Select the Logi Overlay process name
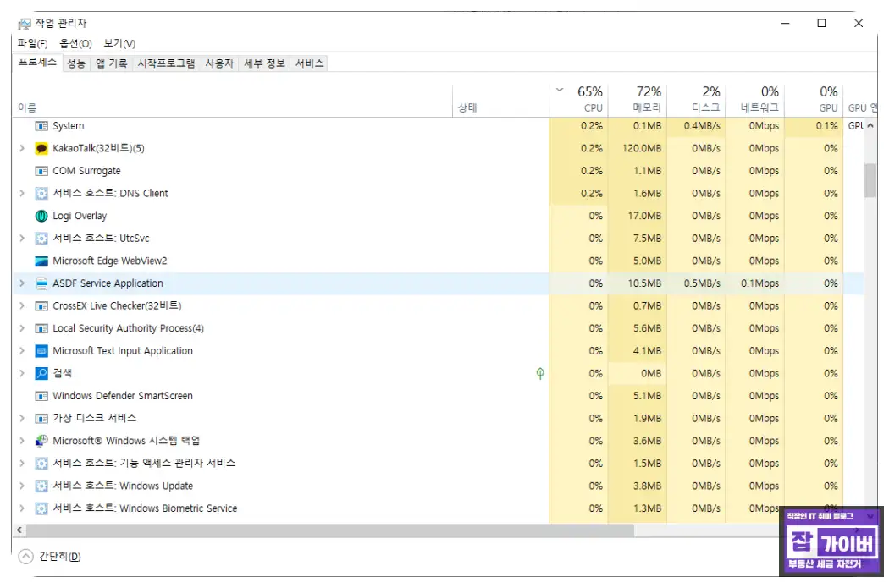This screenshot has width=889, height=588. pyautogui.click(x=80, y=216)
